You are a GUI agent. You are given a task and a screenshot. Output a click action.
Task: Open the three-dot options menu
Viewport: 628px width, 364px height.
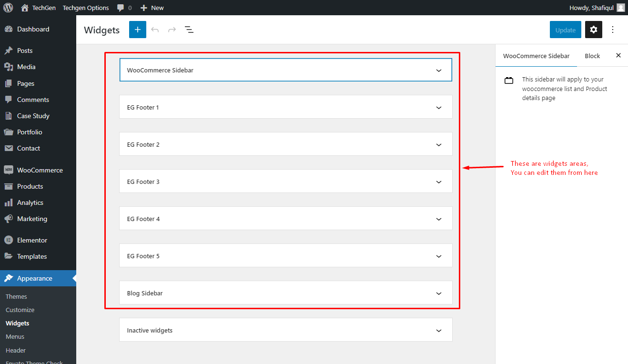(613, 30)
